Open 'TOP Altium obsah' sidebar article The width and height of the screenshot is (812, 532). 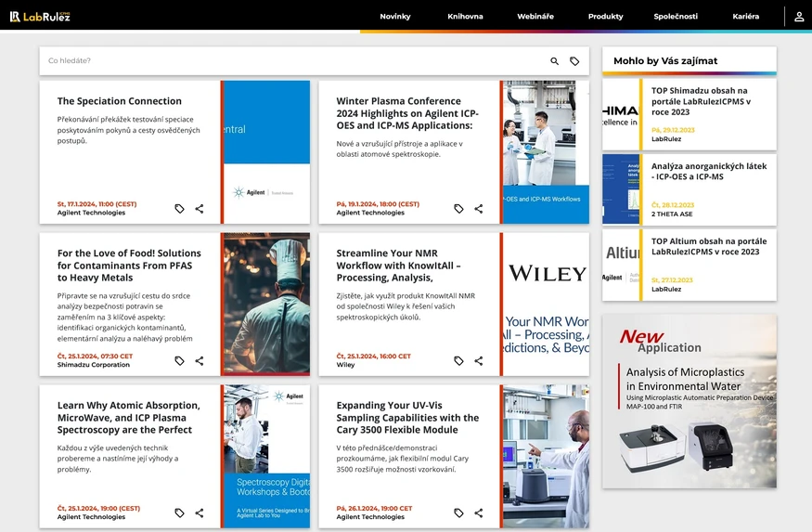(x=709, y=247)
